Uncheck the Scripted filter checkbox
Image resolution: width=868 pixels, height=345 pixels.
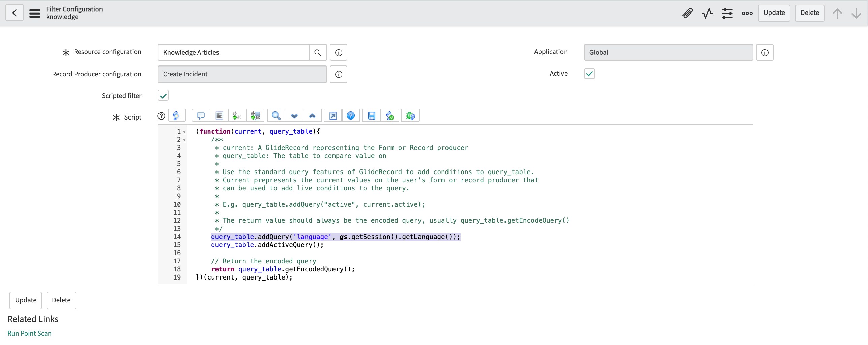[x=163, y=96]
